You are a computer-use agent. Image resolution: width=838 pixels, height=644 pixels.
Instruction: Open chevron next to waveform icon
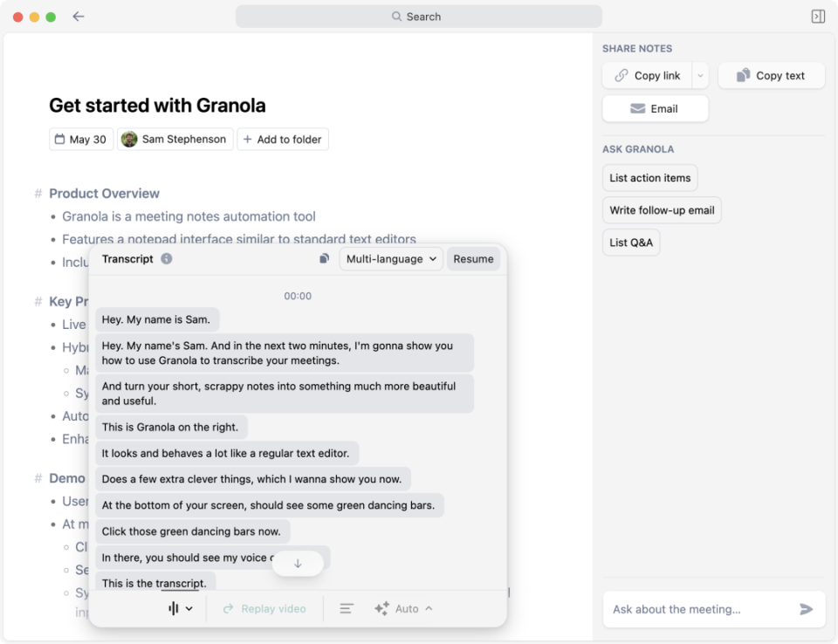click(x=189, y=608)
